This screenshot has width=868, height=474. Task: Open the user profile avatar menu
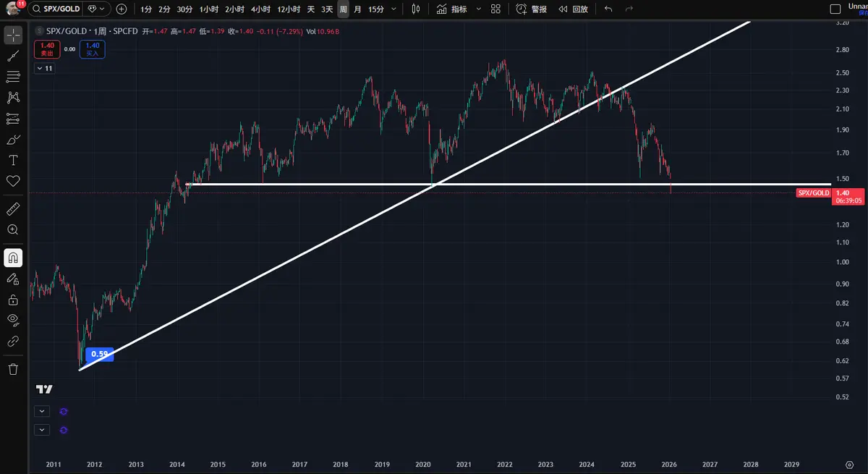pyautogui.click(x=13, y=9)
